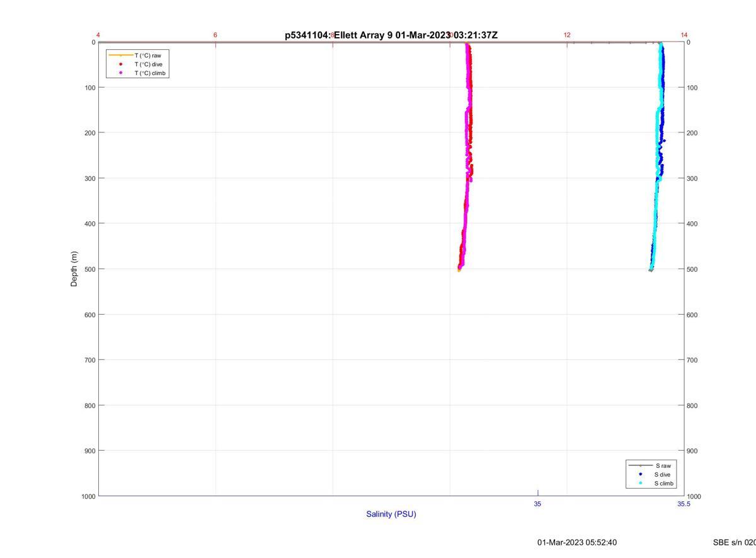Click the 'T (°C) dive' legend label
The height and width of the screenshot is (558, 756).
tap(150, 64)
